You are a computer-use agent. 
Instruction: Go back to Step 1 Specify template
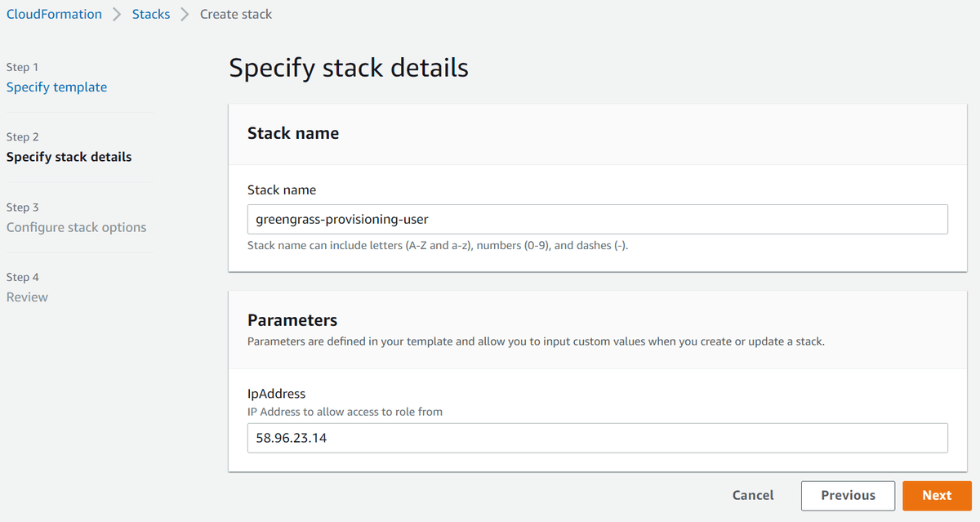pos(56,87)
